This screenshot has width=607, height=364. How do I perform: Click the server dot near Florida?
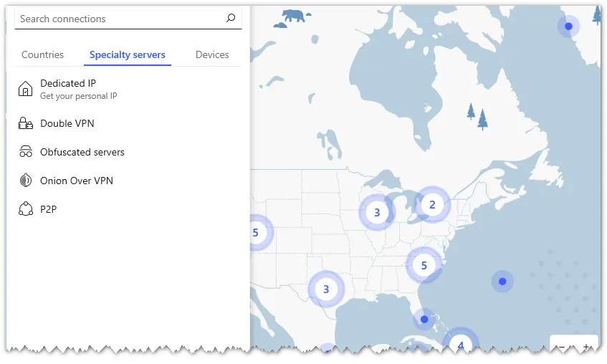click(x=424, y=320)
